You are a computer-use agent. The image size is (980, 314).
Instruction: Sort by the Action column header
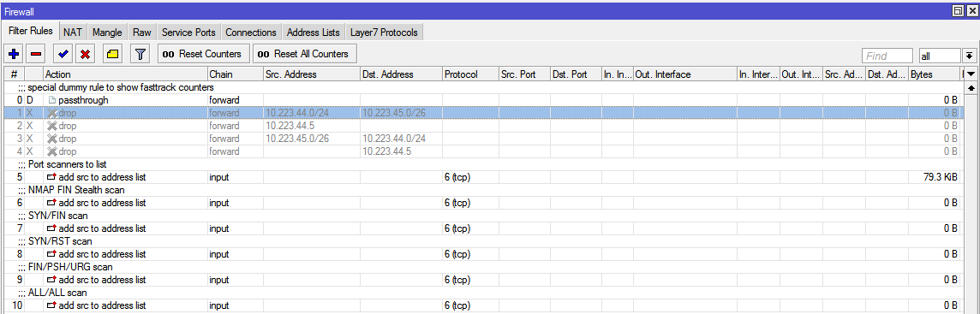click(125, 74)
